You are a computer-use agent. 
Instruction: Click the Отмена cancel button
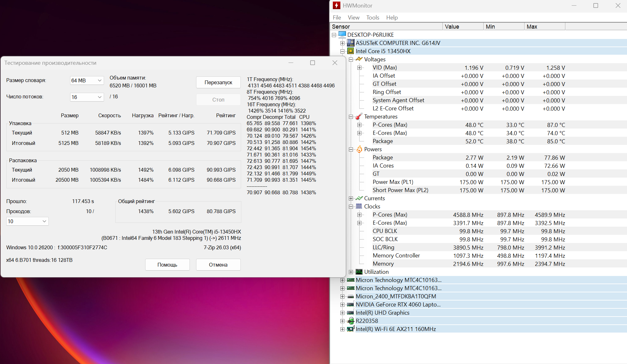(218, 265)
